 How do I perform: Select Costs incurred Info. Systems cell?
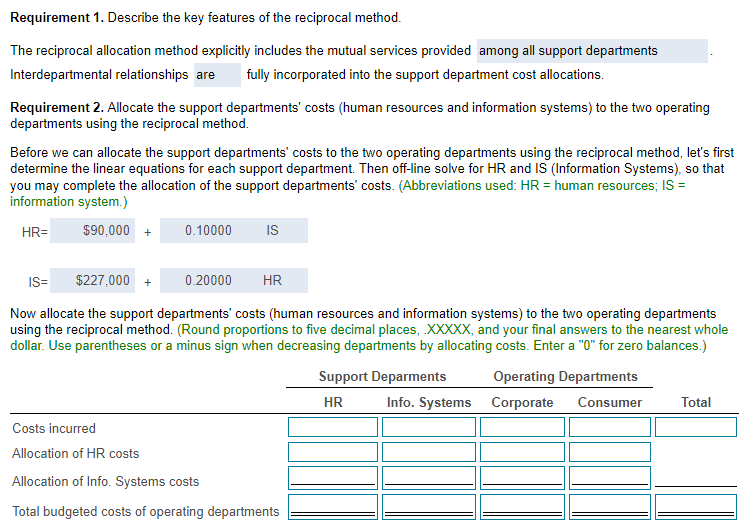(x=428, y=427)
